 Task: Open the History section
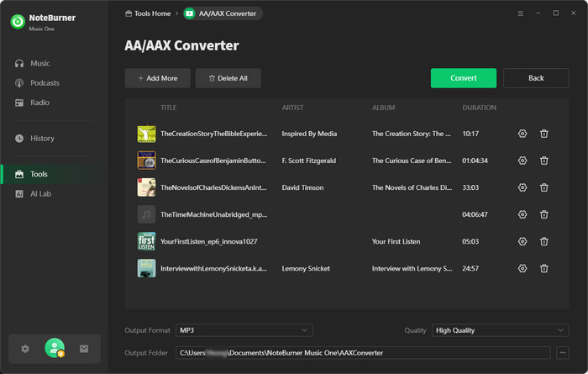point(42,138)
